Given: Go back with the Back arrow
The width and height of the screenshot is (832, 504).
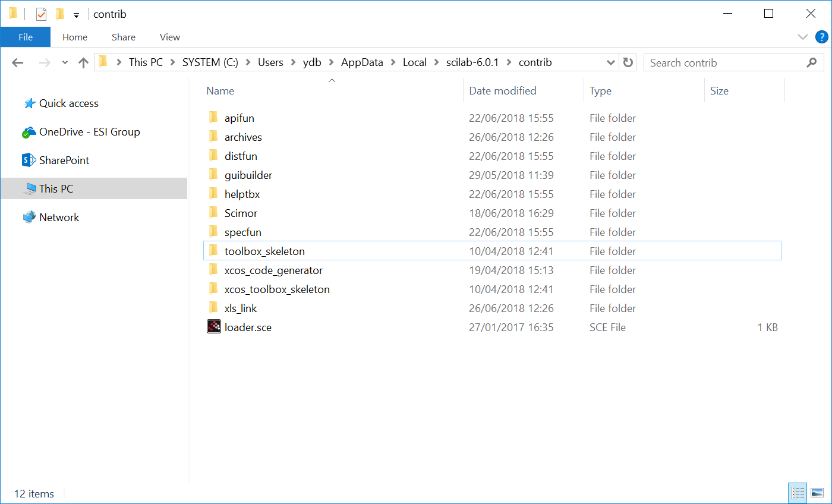Looking at the screenshot, I should tap(17, 62).
